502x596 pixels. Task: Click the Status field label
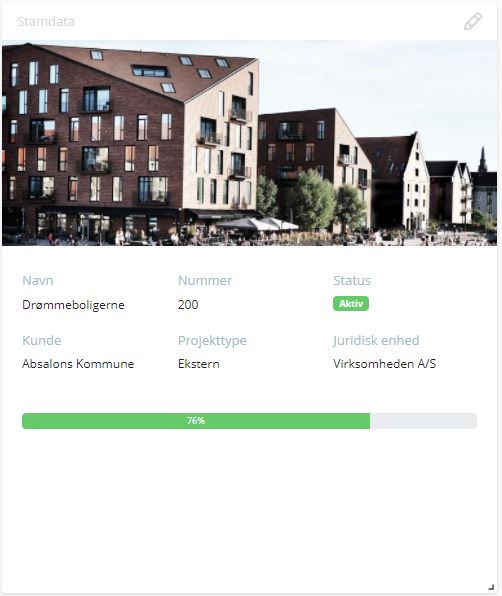pos(352,281)
